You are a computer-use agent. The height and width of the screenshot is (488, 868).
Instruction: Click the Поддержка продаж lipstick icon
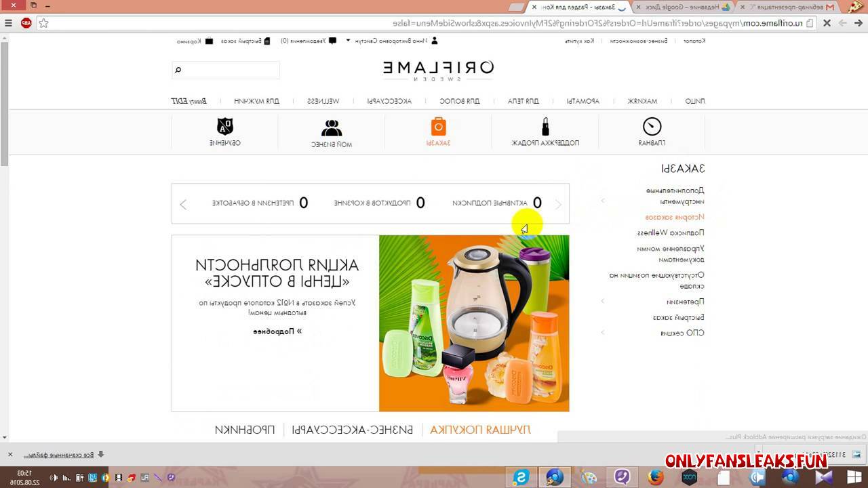coord(545,127)
